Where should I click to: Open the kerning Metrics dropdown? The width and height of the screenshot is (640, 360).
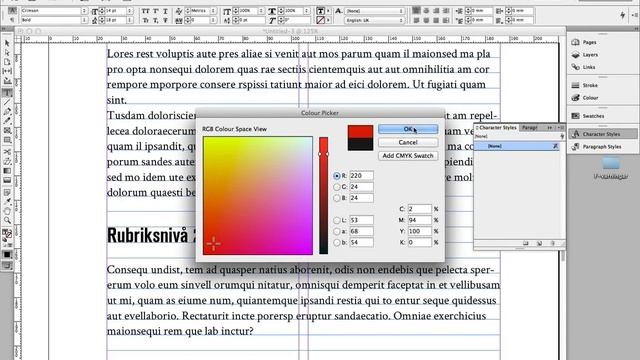(x=213, y=11)
